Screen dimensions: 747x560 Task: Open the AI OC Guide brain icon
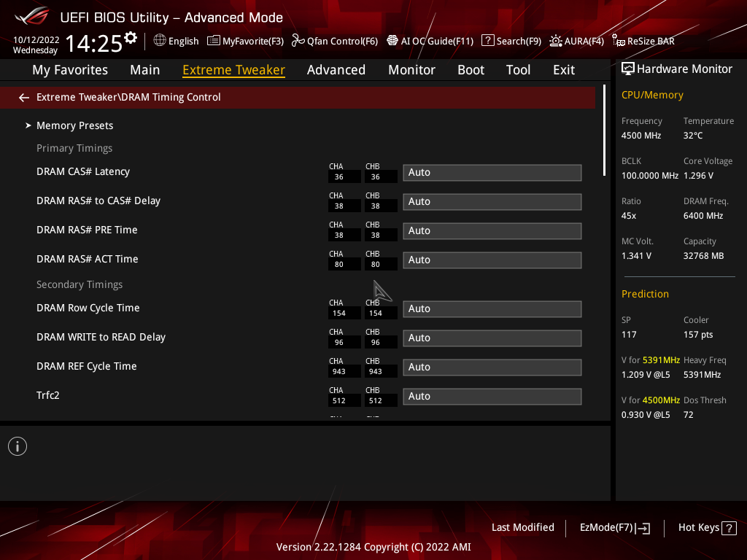click(x=392, y=41)
